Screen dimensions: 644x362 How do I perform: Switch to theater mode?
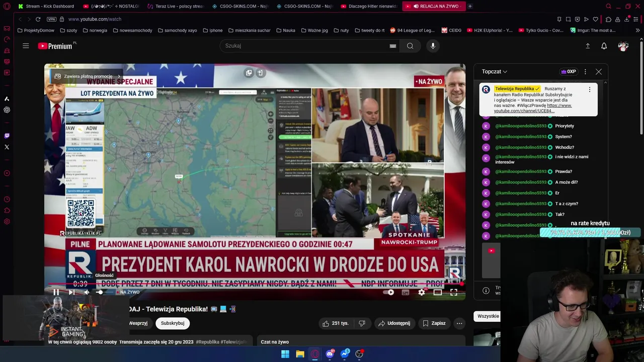pos(438,292)
